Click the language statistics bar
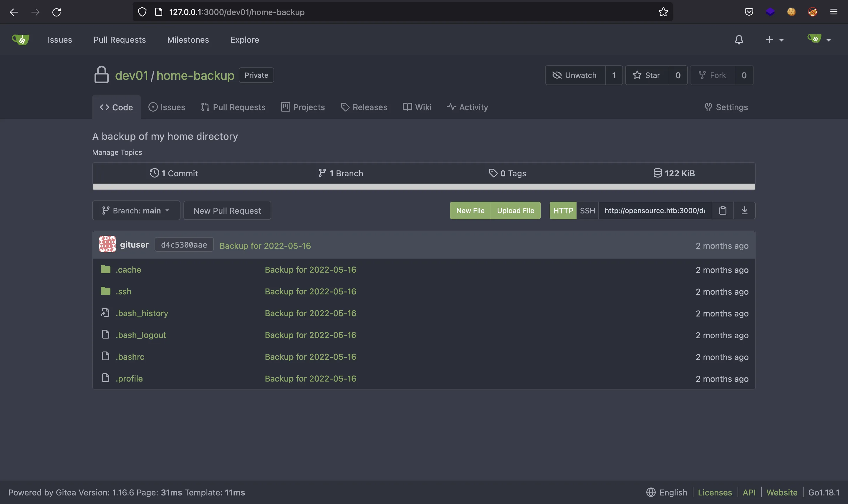 424,186
